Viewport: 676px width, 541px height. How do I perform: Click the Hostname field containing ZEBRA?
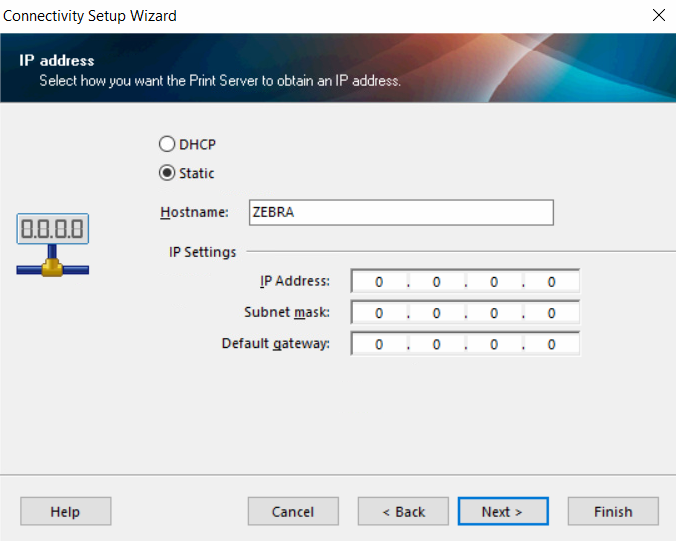(400, 212)
